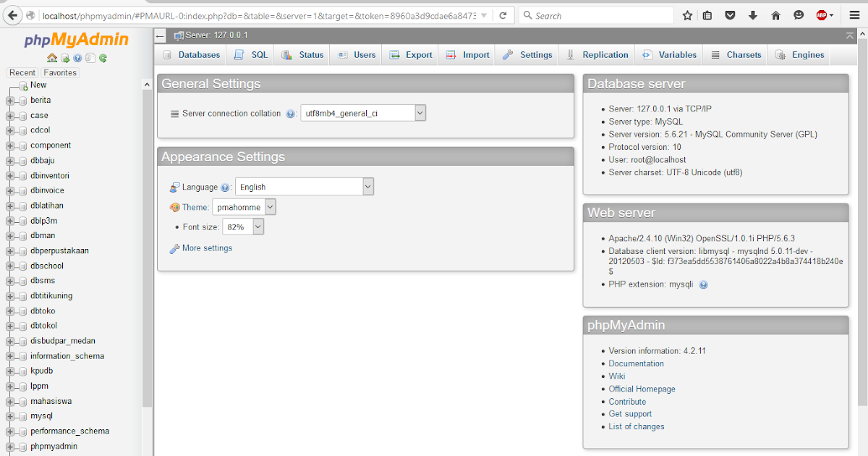Open the Language dropdown
Viewport: 868px width, 456px height.
pyautogui.click(x=305, y=187)
